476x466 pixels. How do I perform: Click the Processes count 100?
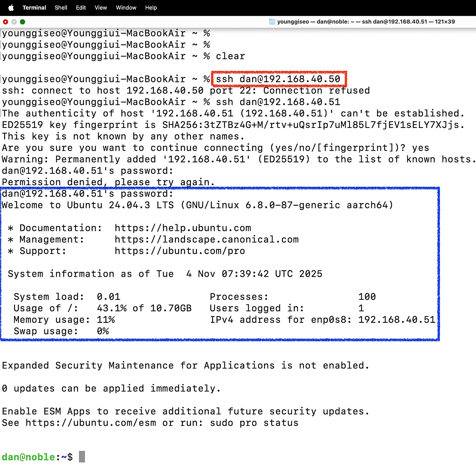367,297
